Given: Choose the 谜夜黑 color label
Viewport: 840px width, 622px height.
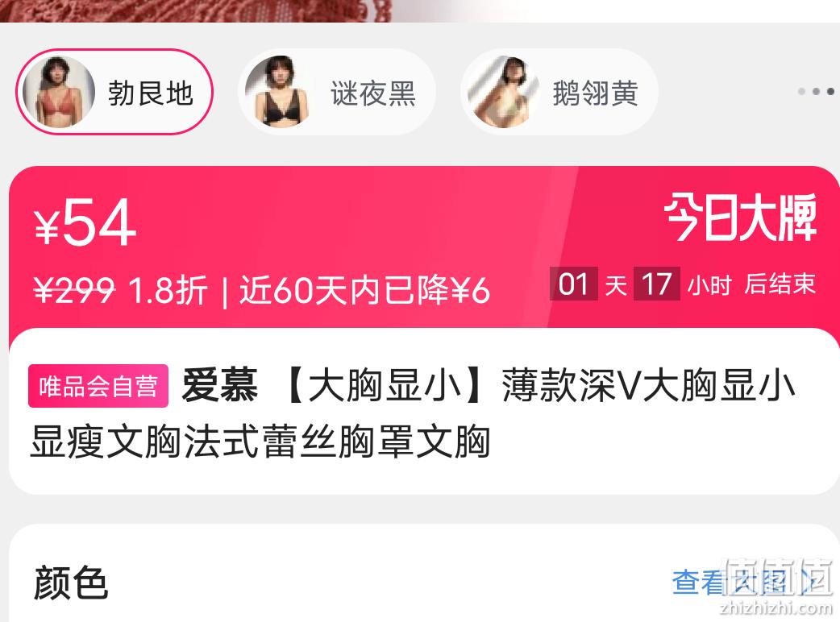Looking at the screenshot, I should click(x=373, y=93).
